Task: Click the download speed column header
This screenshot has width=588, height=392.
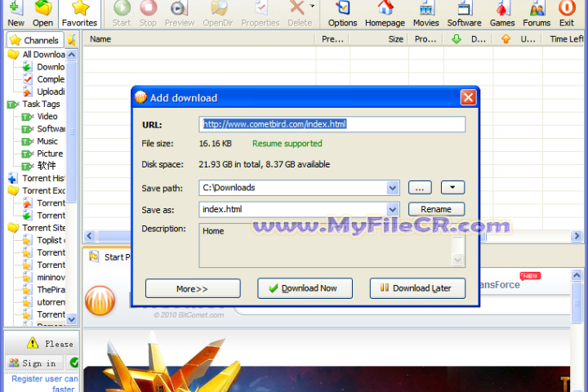Action: click(x=469, y=39)
